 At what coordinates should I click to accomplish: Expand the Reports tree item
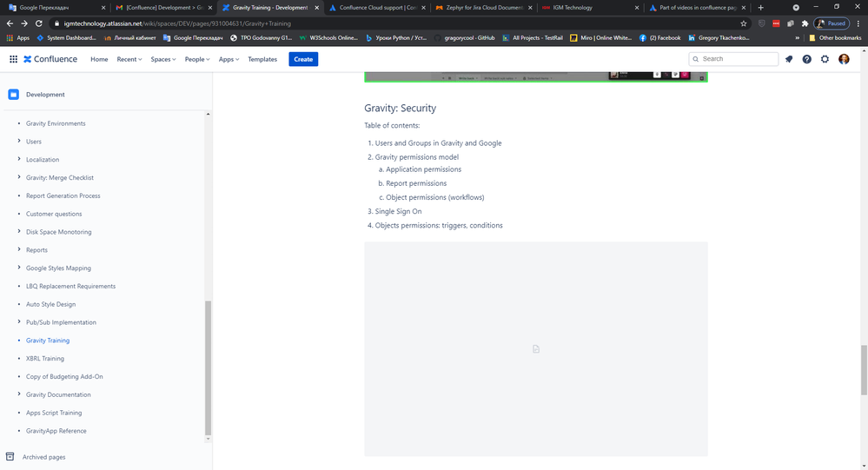point(19,249)
